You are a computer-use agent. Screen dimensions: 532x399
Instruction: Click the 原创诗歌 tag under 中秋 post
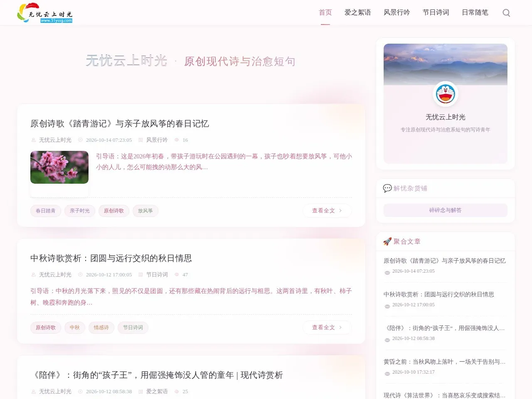point(46,328)
